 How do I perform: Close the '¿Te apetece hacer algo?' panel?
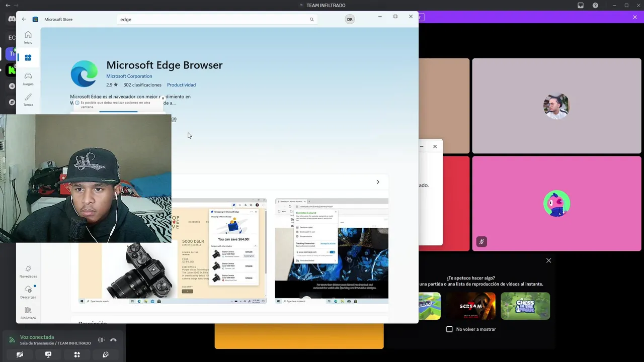pyautogui.click(x=548, y=260)
